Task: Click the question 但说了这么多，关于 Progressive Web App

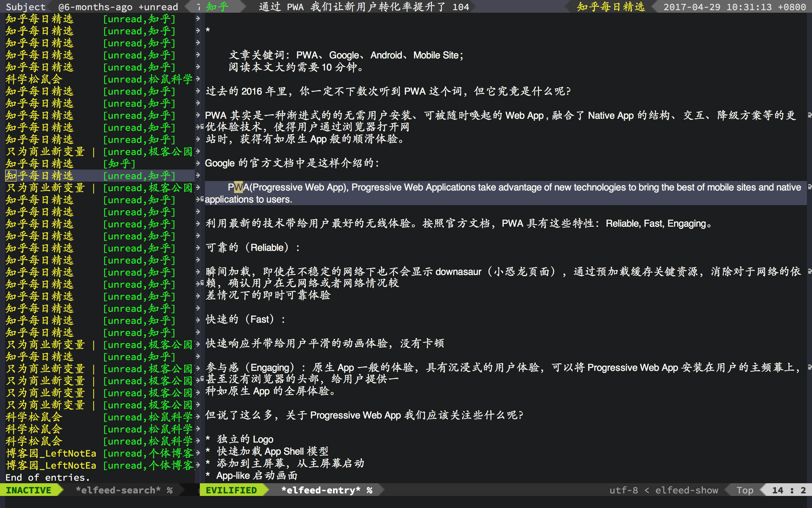Action: [364, 415]
